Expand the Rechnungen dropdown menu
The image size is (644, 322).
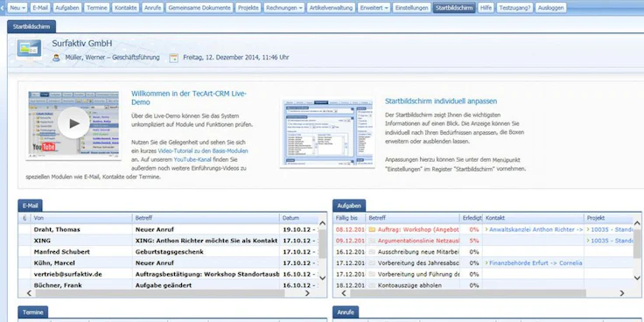[x=283, y=8]
